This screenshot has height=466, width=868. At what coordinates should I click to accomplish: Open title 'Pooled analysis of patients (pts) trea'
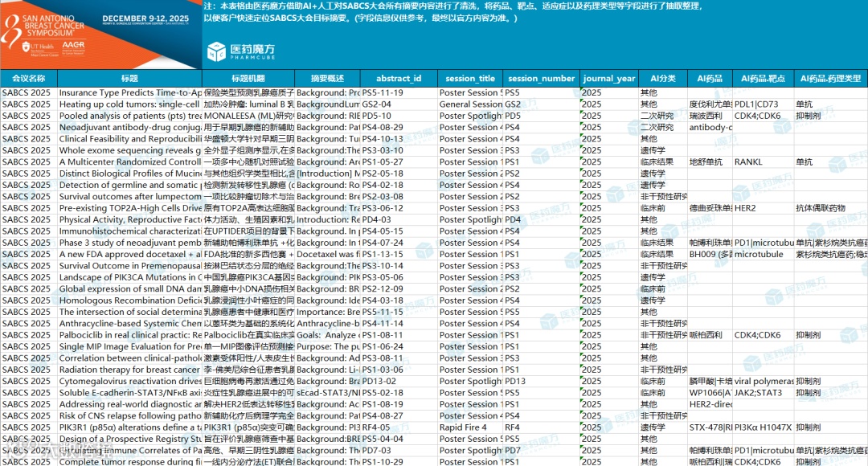tap(130, 116)
